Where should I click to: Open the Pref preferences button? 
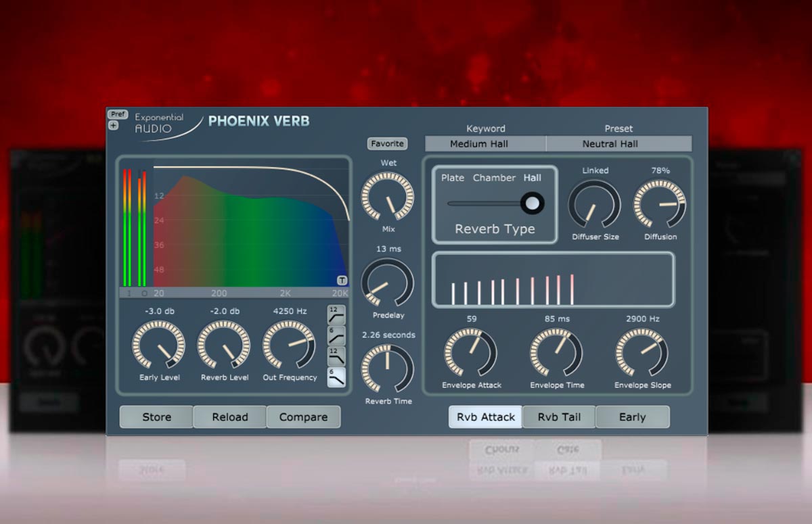pos(118,114)
